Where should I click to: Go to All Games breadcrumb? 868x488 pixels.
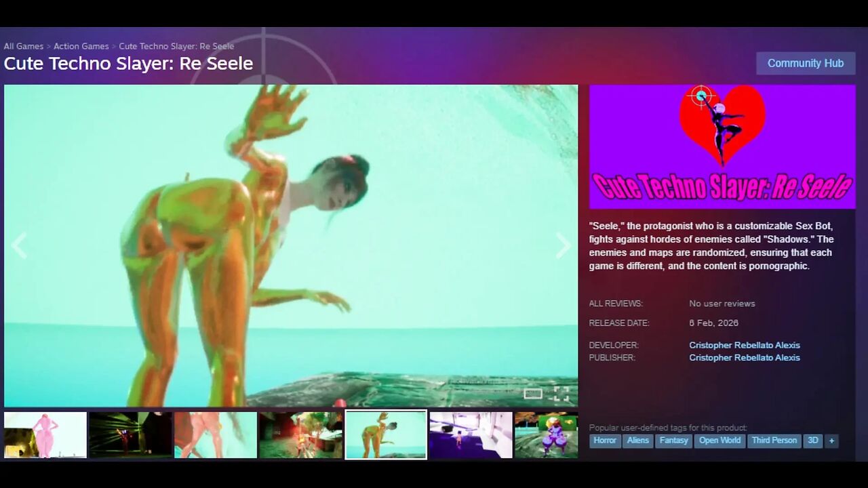(24, 46)
